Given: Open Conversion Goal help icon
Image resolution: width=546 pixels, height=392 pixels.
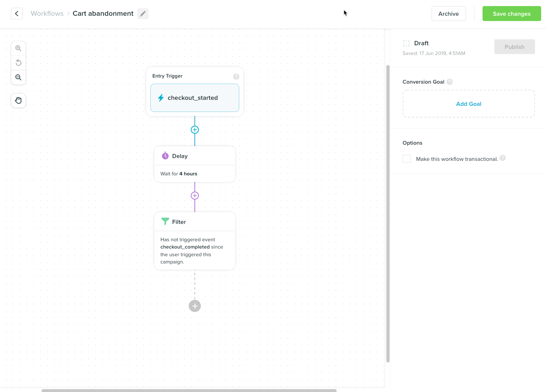Looking at the screenshot, I should (x=449, y=82).
